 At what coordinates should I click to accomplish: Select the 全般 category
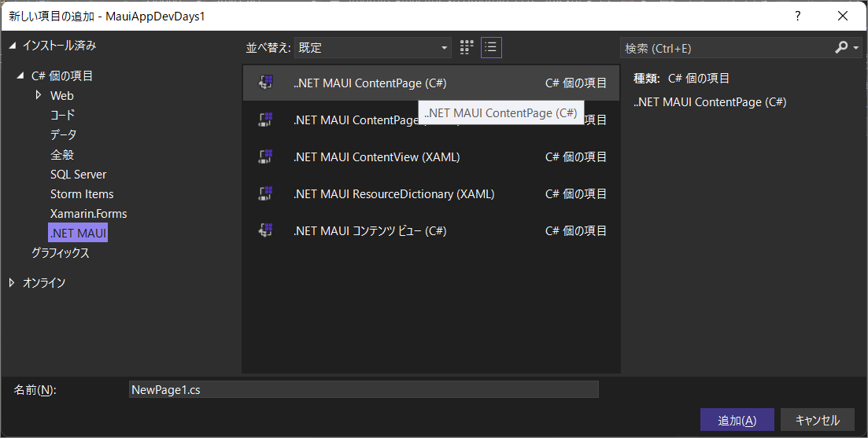tap(62, 154)
